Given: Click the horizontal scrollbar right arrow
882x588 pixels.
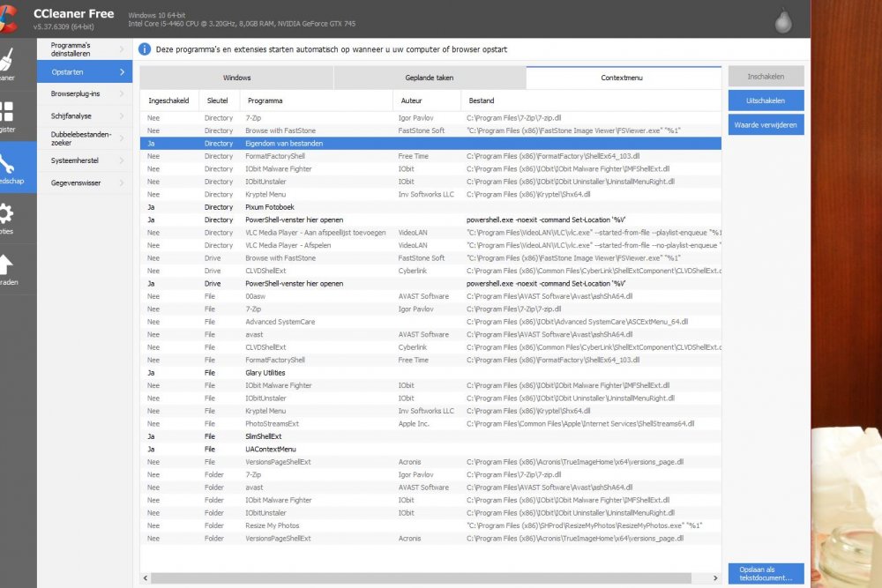Looking at the screenshot, I should [x=717, y=579].
